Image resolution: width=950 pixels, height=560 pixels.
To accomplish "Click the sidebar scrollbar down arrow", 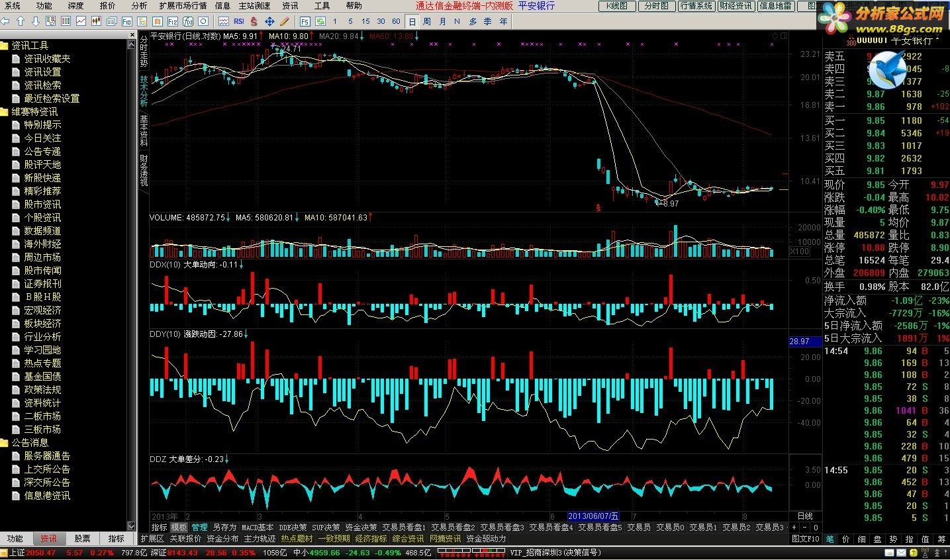I will coord(131,526).
